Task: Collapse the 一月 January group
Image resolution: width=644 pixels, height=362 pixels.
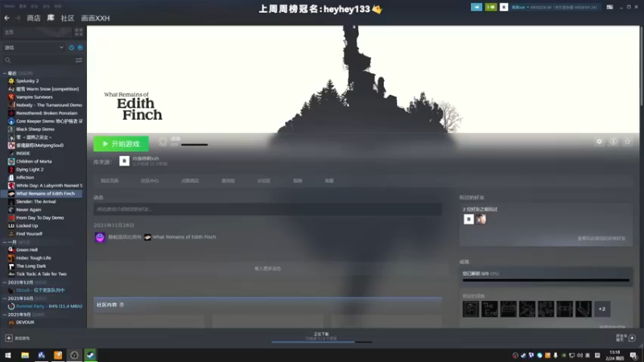Action: (5, 242)
